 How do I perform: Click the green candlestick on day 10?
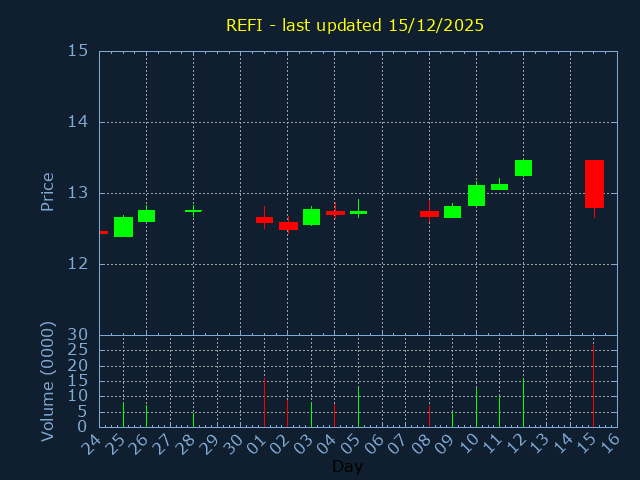[476, 195]
